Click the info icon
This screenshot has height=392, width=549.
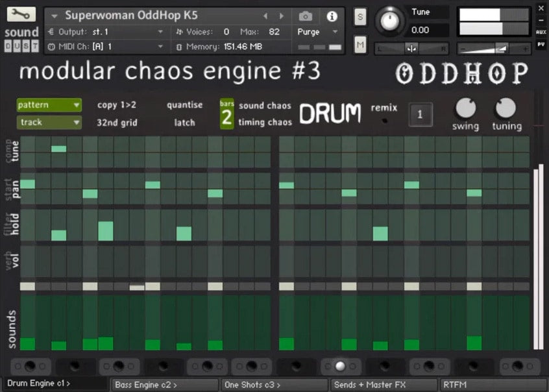[x=332, y=16]
